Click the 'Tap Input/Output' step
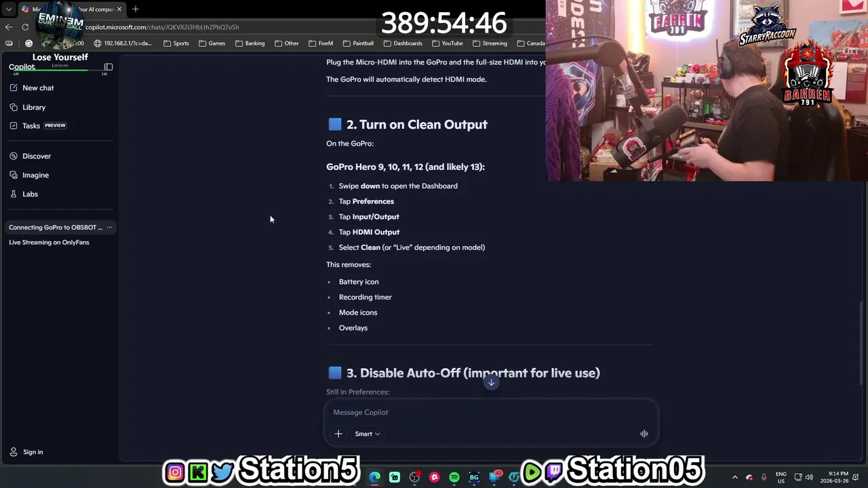This screenshot has width=868, height=488. click(369, 217)
